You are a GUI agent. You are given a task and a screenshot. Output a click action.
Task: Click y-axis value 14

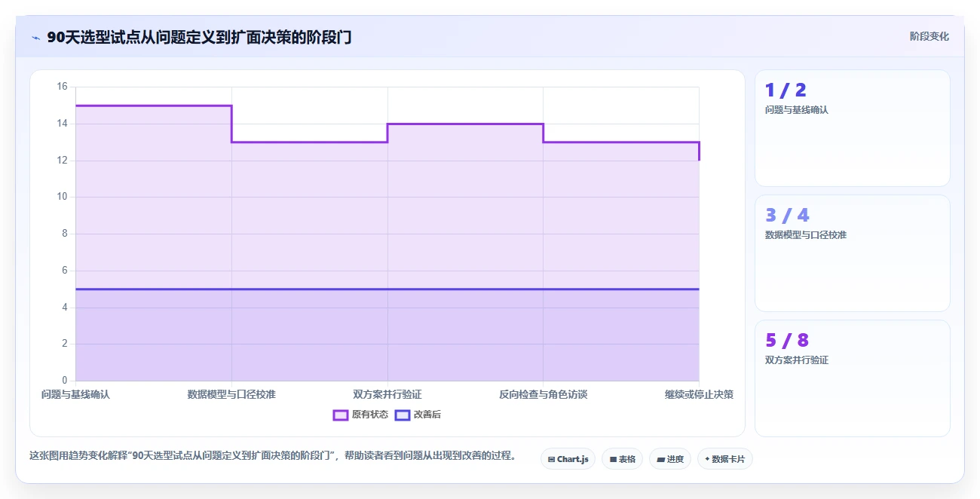click(62, 124)
